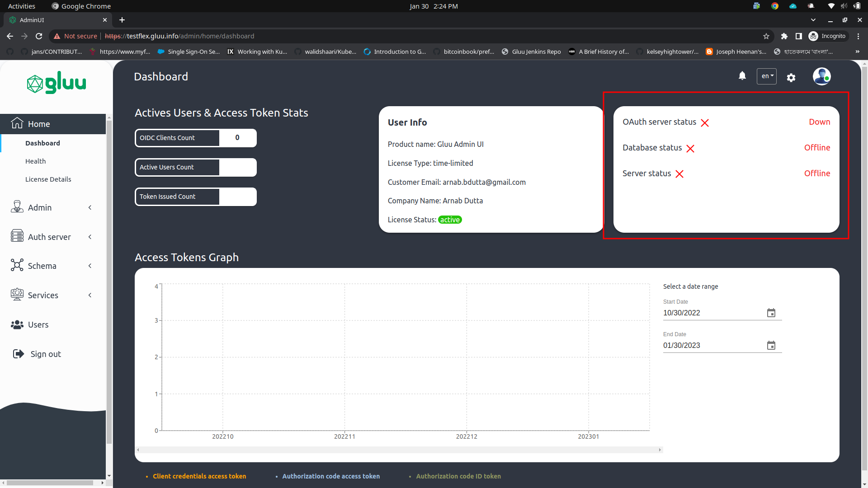Open the Start Date calendar picker icon

click(x=772, y=313)
